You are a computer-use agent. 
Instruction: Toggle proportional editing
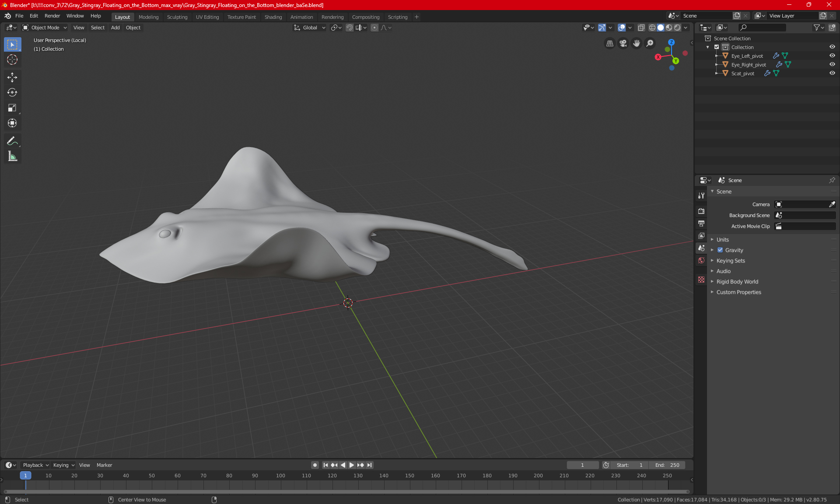(374, 28)
